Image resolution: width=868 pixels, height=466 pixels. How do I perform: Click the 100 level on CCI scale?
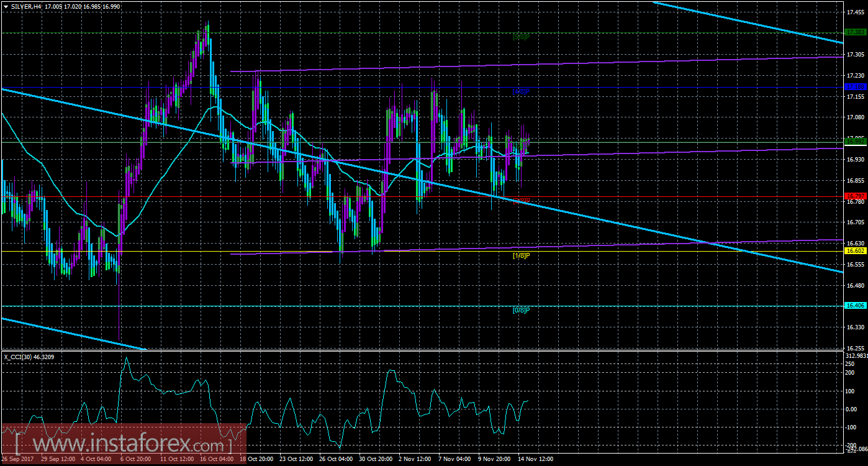(x=851, y=391)
